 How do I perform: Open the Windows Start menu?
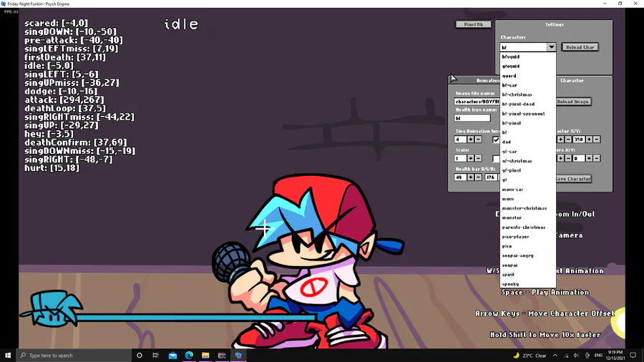click(8, 356)
